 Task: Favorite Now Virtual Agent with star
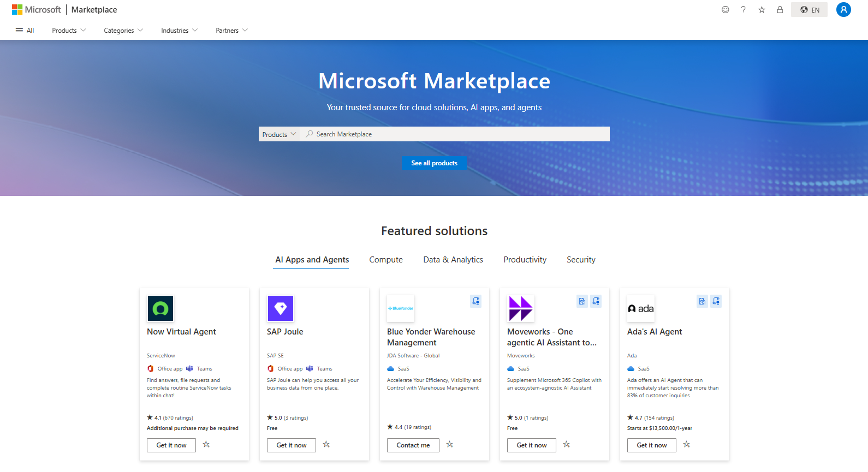206,445
